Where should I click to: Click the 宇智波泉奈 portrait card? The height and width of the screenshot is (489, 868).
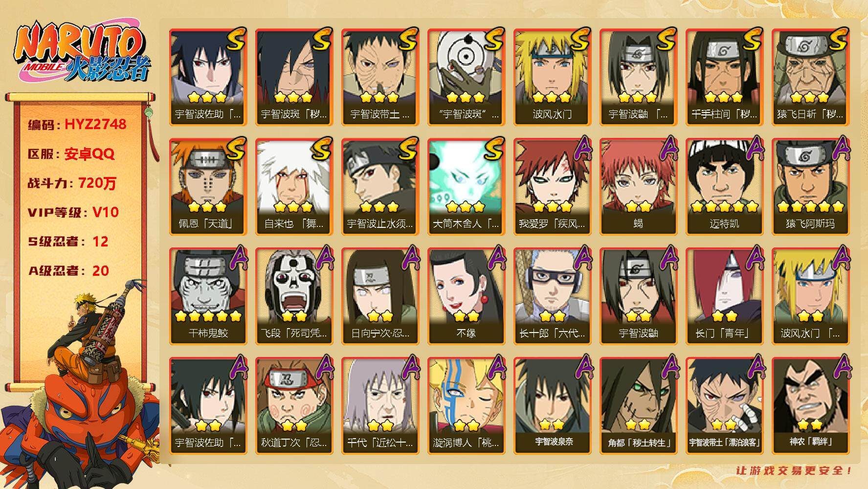(x=552, y=405)
